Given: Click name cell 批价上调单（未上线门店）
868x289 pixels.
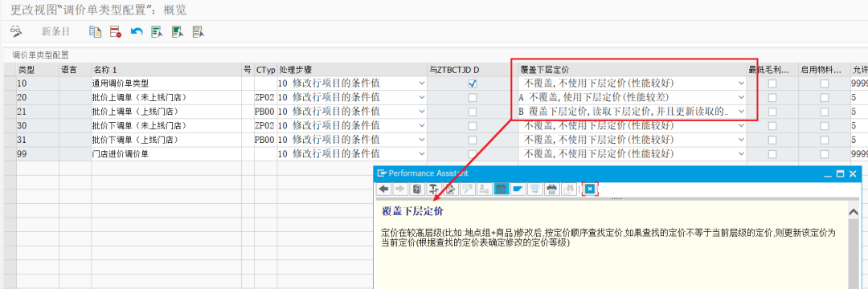Looking at the screenshot, I should click(166, 97).
